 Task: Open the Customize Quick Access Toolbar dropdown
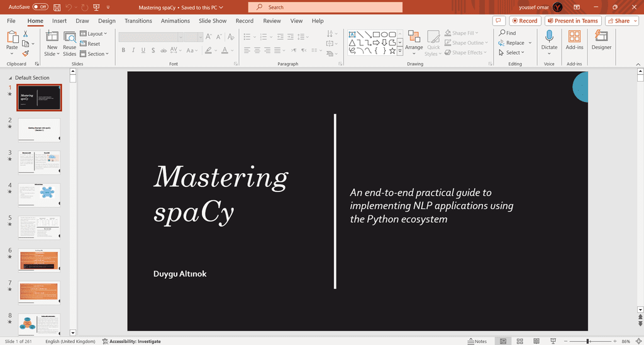coord(108,8)
